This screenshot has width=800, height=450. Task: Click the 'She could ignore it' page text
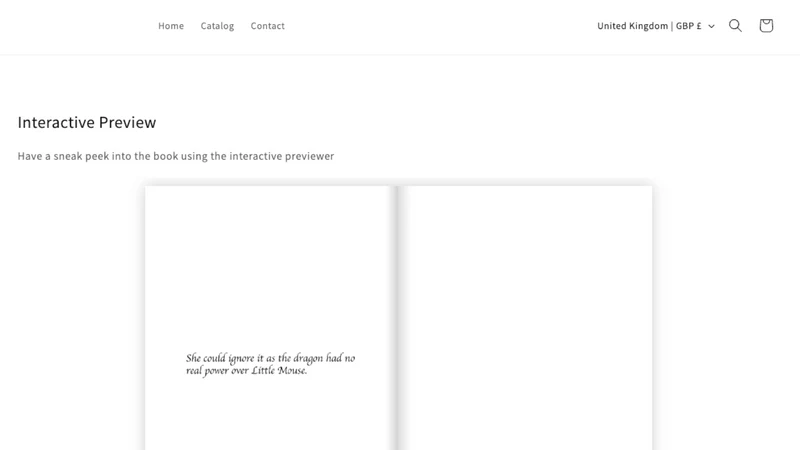coord(270,364)
